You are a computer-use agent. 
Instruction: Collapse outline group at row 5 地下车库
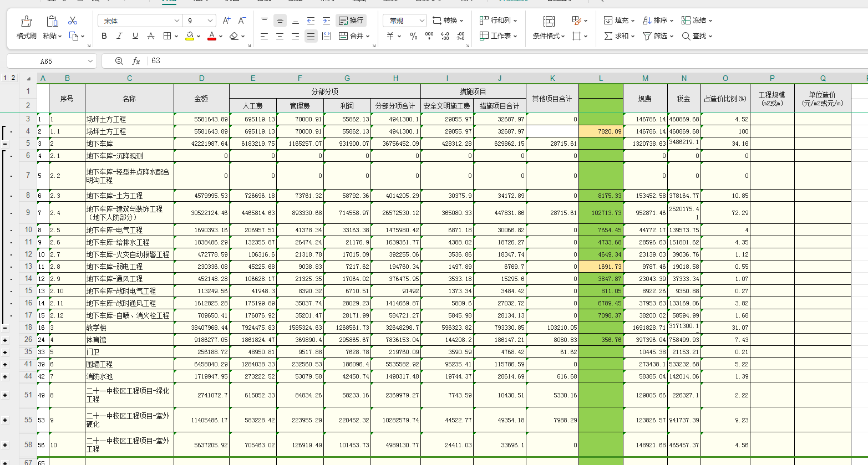5,144
